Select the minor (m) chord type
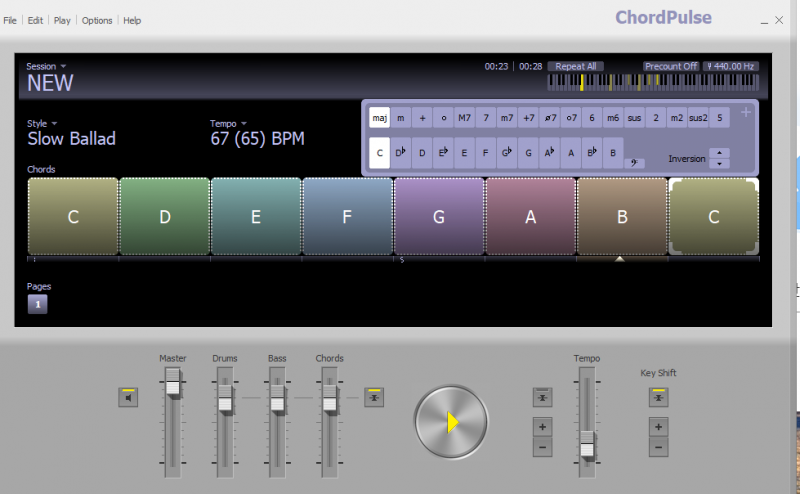This screenshot has height=494, width=800. click(x=401, y=118)
